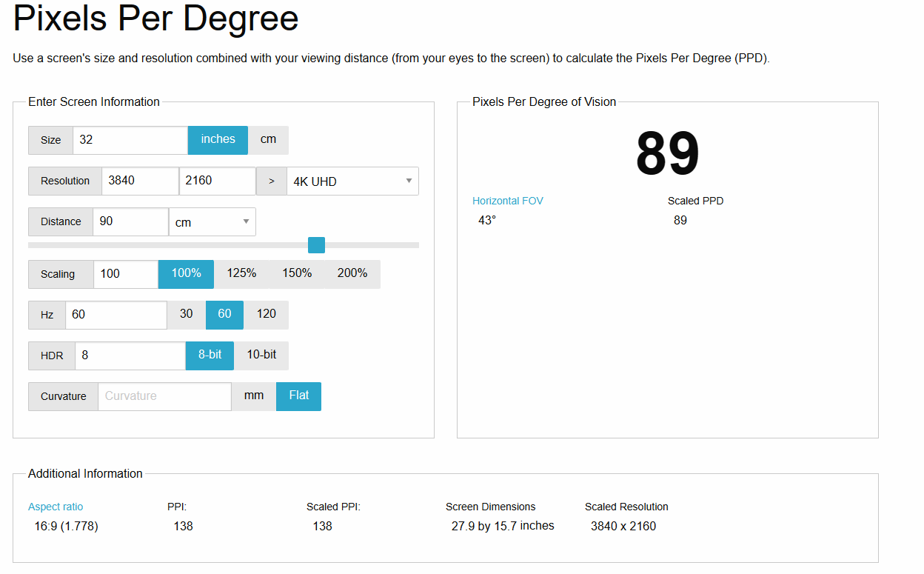Click the Curvature field label
924x574 pixels.
click(63, 396)
